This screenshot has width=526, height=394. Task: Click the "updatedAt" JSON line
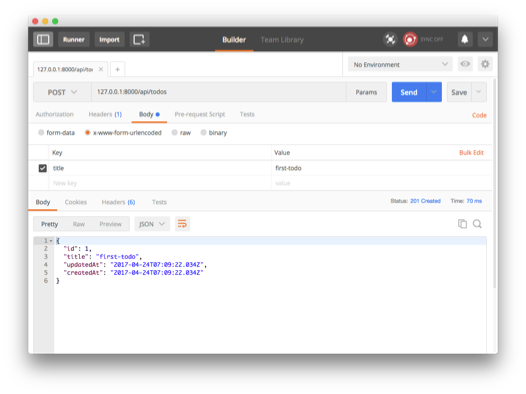135,265
